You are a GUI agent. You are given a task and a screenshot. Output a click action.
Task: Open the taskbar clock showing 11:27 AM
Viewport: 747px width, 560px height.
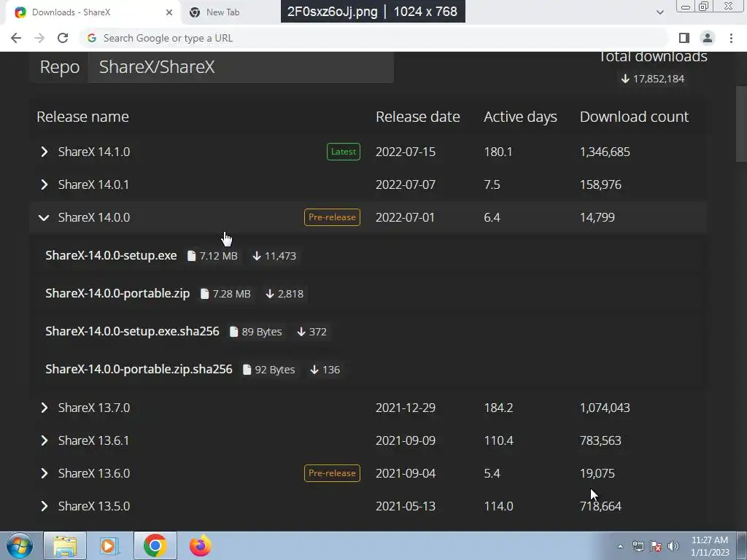pos(710,546)
